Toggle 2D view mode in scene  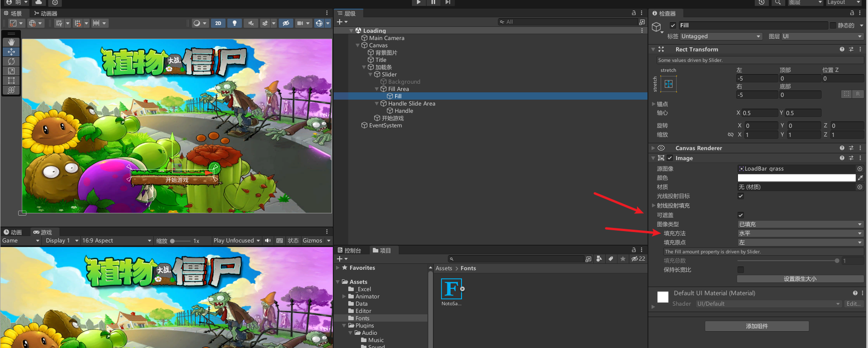(x=218, y=23)
